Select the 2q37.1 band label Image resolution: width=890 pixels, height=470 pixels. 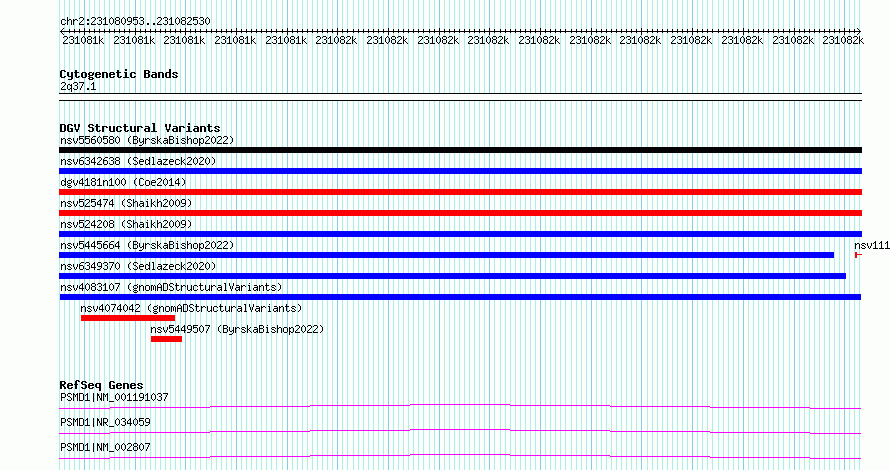[x=78, y=86]
